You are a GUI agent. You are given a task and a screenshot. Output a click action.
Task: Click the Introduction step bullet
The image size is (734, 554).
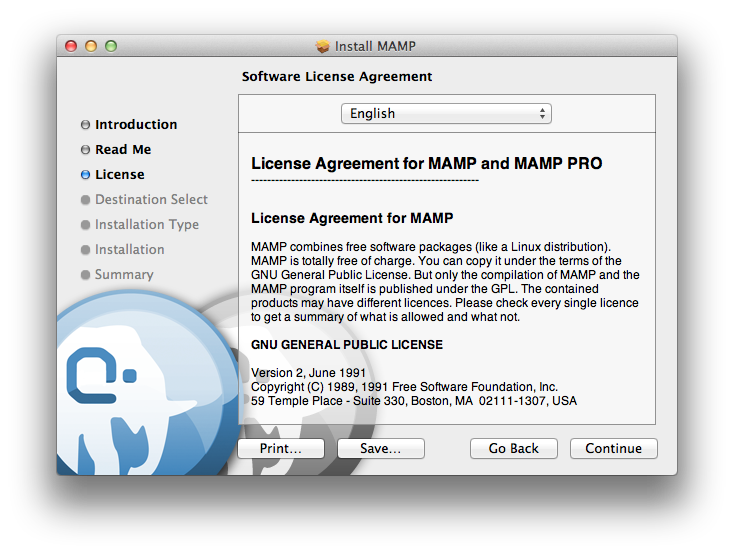[x=85, y=125]
